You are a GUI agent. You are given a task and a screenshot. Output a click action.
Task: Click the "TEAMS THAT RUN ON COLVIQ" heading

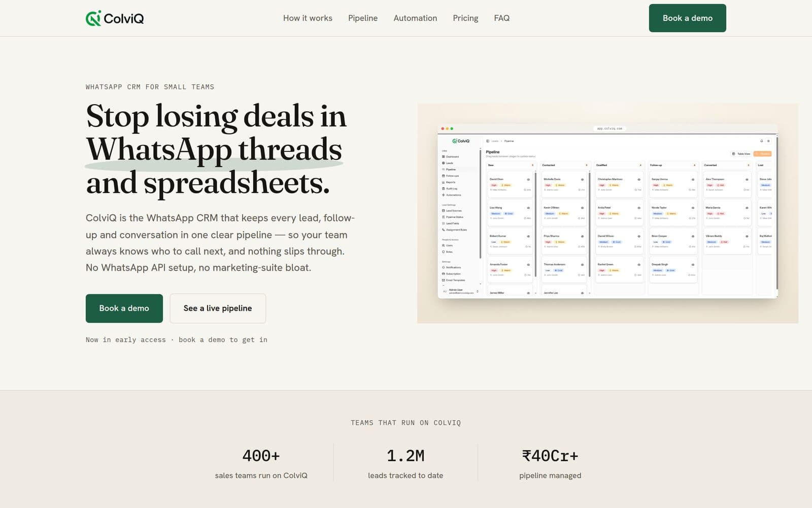point(406,423)
